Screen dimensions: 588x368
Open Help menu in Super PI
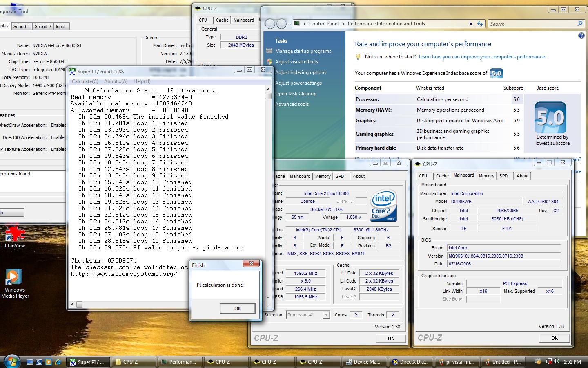[x=142, y=81]
